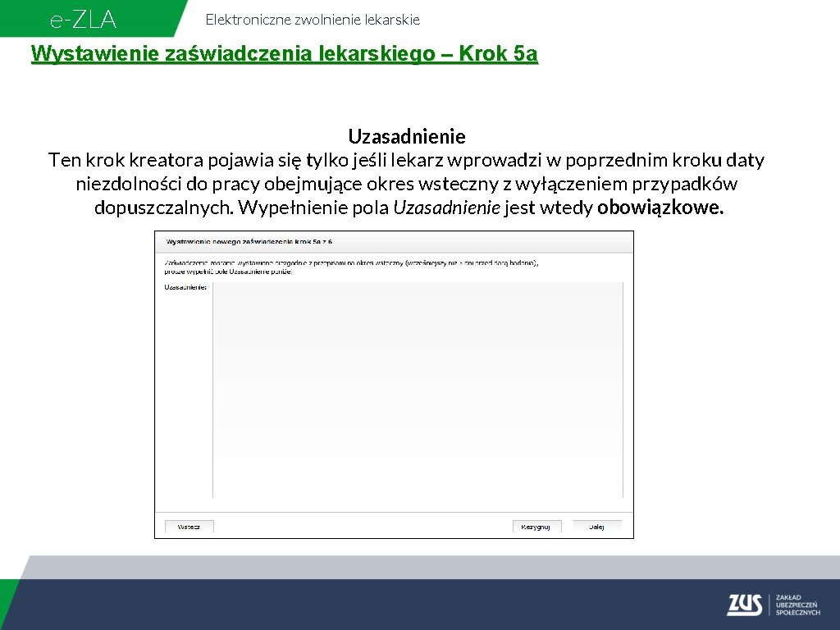The image size is (840, 630).
Task: Click the Zakład Ubezpieczeń Społecznych text
Action: [x=797, y=605]
